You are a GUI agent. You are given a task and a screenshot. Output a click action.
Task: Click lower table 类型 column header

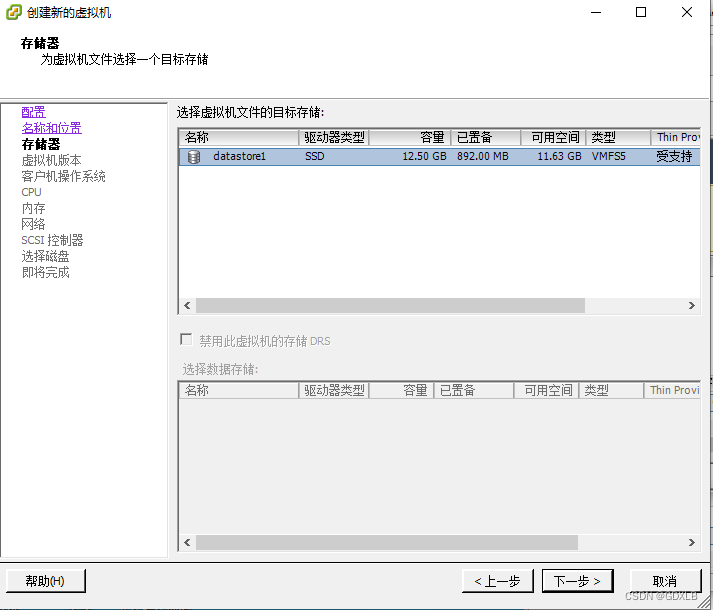[611, 390]
